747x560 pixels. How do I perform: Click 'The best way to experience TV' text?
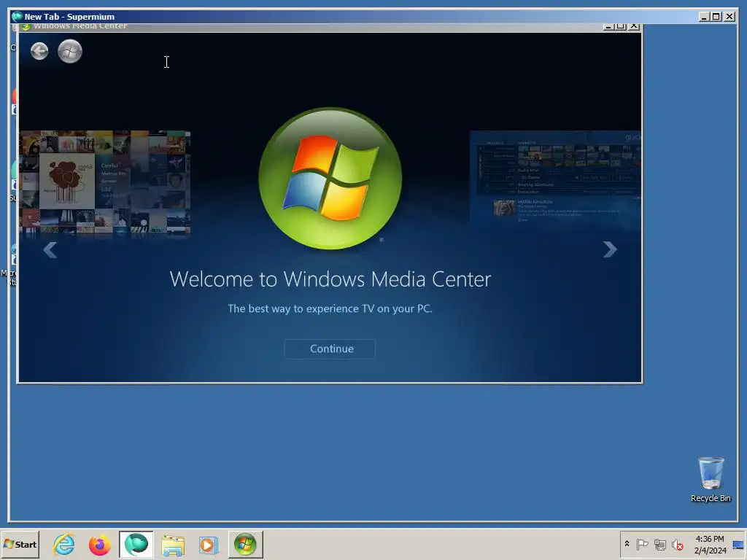(x=330, y=308)
